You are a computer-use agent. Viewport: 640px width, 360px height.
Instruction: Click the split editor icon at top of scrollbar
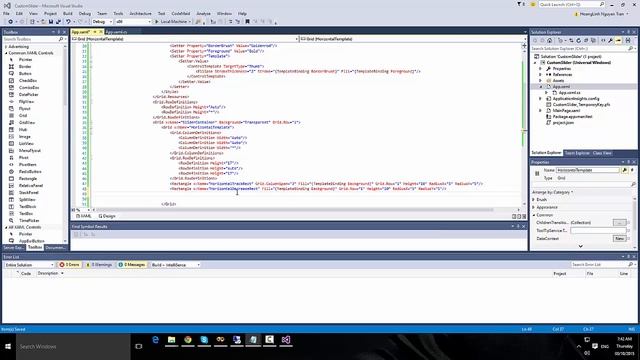tap(524, 46)
